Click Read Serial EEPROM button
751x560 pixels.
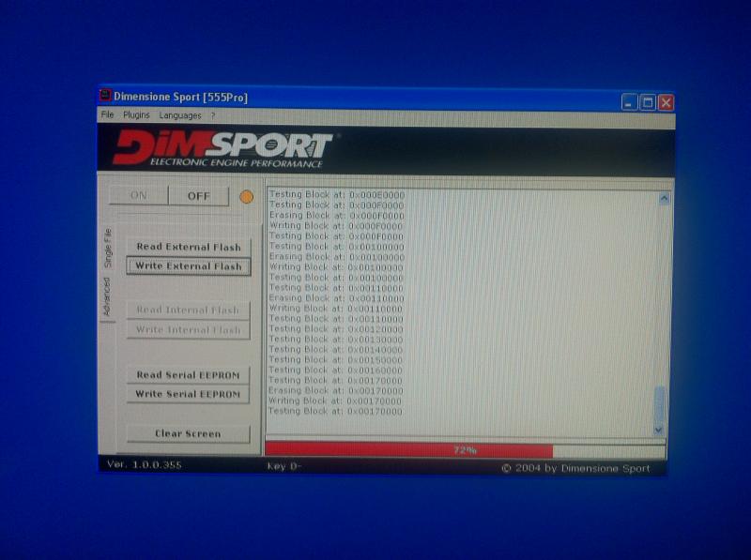pyautogui.click(x=189, y=375)
